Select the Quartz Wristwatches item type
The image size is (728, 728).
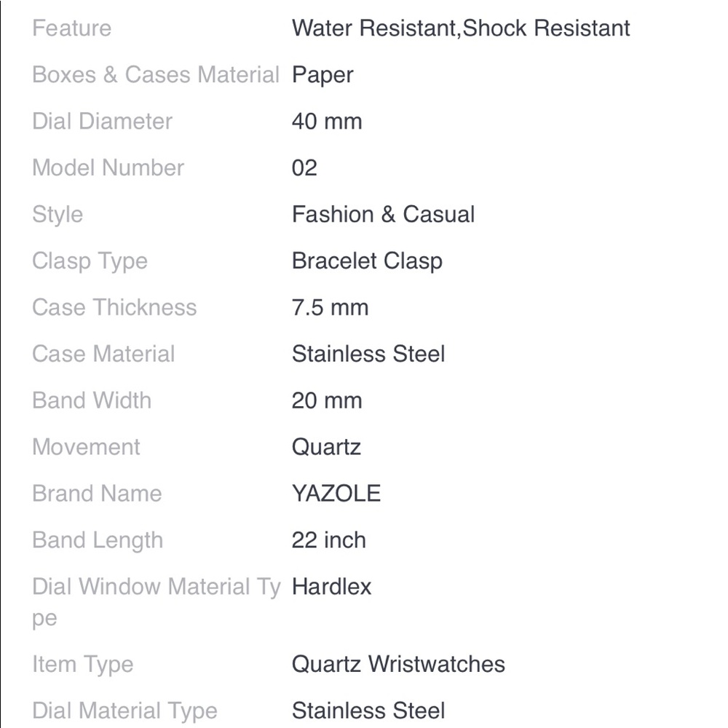(398, 665)
